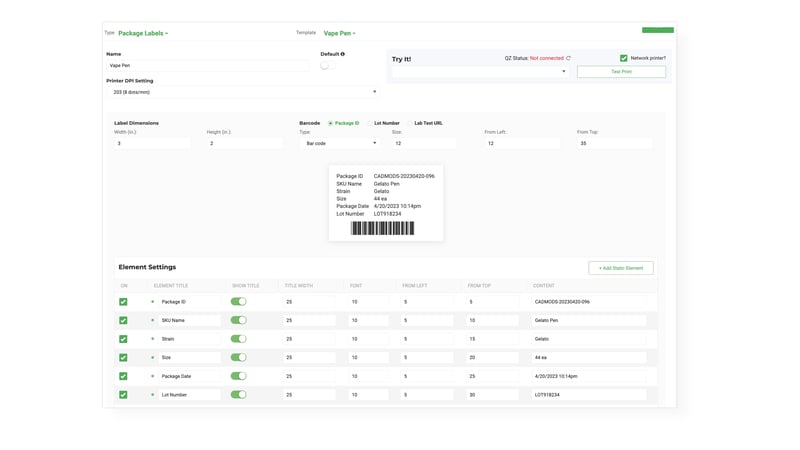Choose Lab Test URL barcode option
Viewport: 800px width, 450px height.
[410, 123]
